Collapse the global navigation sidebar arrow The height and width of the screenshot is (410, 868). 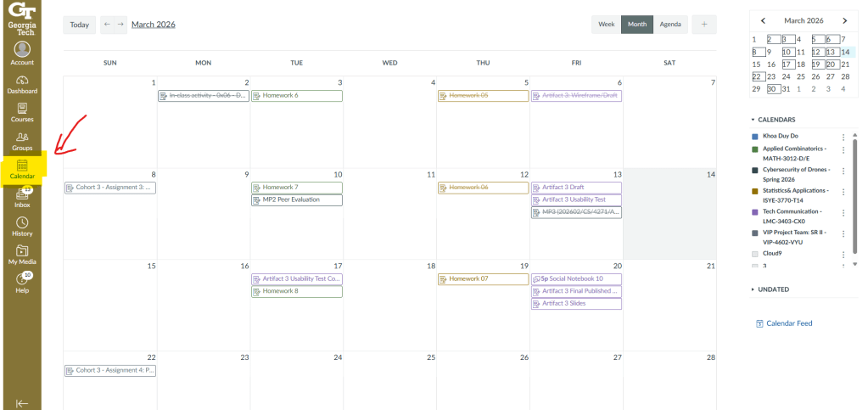(x=22, y=403)
